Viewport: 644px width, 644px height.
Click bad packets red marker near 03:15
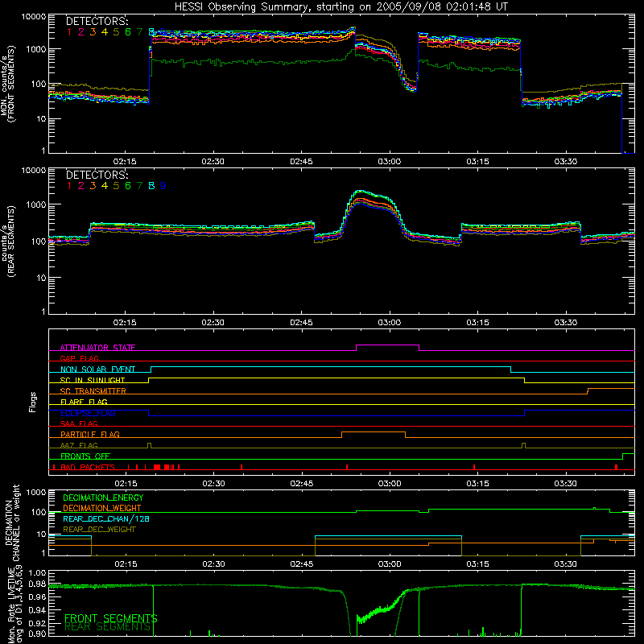pyautogui.click(x=474, y=467)
